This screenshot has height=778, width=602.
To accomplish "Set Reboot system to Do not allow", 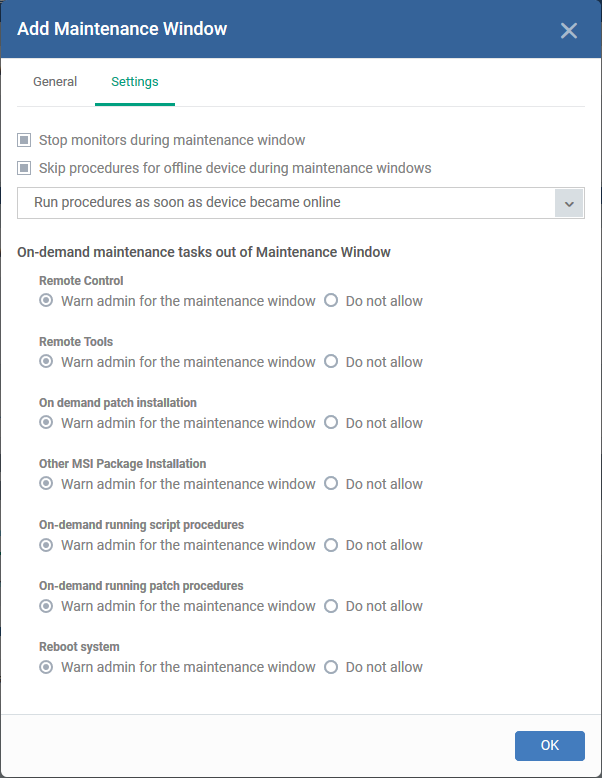I will 331,667.
